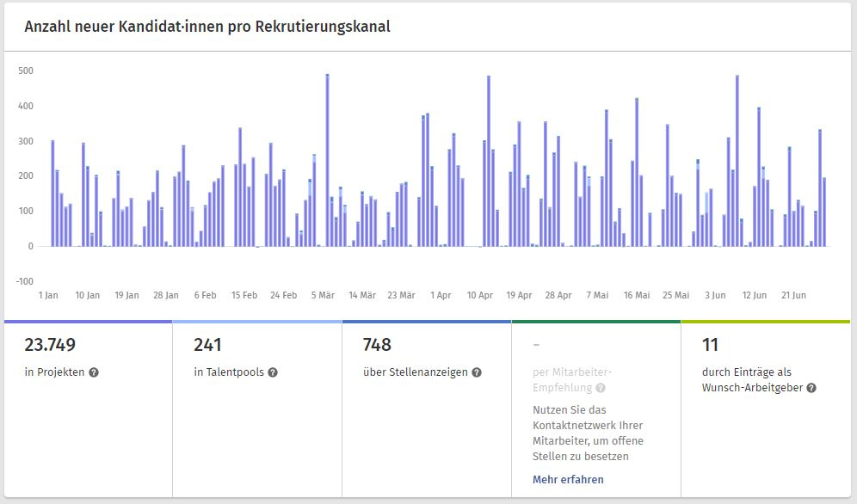Click the tallest chart bar near 5 Mär

[328, 163]
